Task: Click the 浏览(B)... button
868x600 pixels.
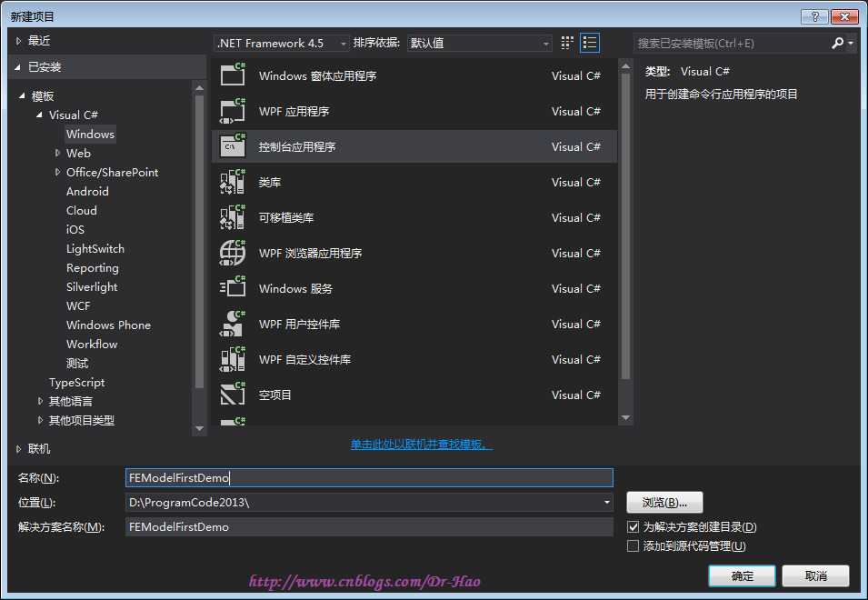Action: [664, 502]
